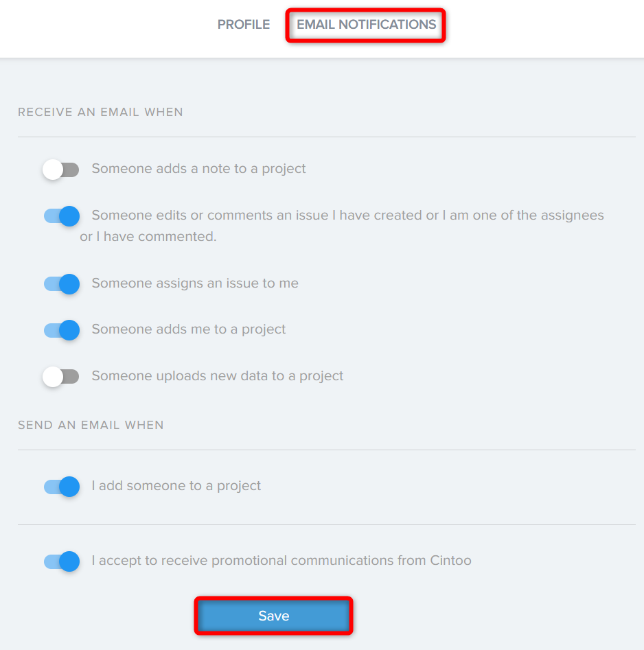Click the 'Someone adds a note to a project' text

click(198, 169)
